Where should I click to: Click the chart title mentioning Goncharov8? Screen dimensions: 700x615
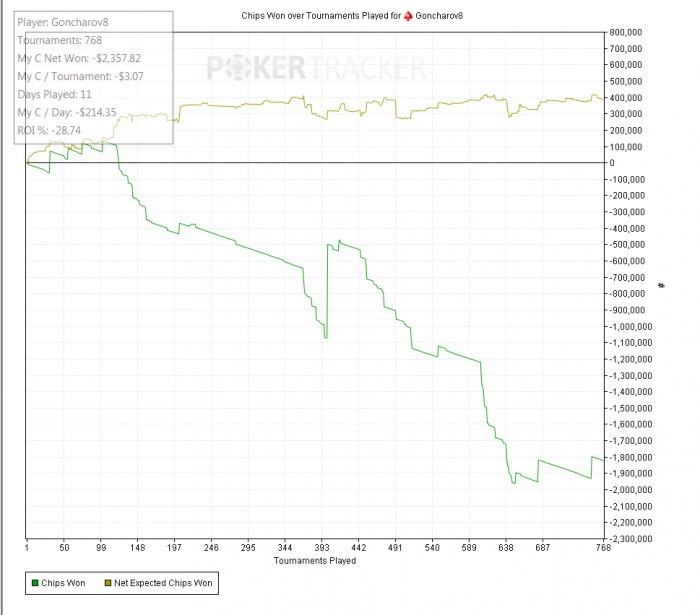(x=352, y=16)
